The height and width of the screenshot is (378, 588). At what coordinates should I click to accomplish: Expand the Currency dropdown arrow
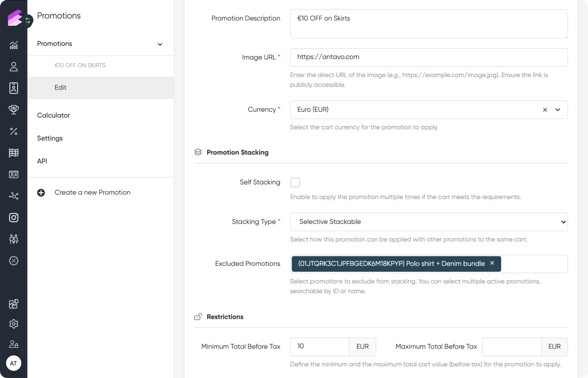click(558, 110)
